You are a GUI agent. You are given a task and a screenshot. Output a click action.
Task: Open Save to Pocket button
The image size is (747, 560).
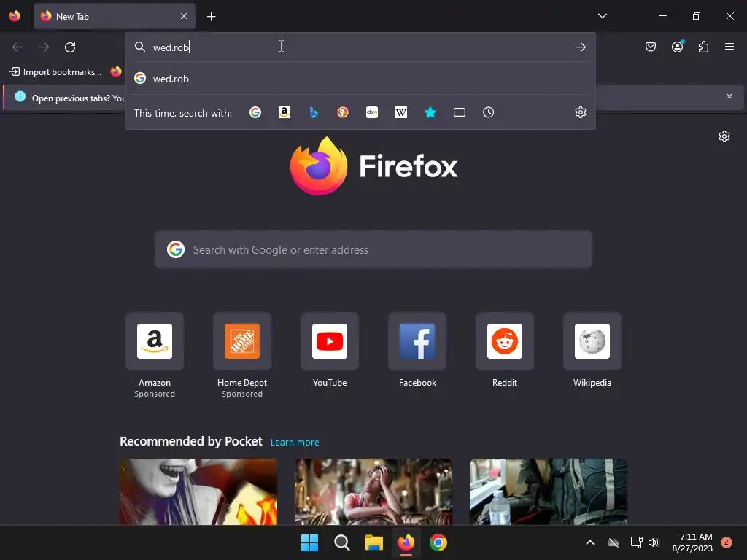651,47
